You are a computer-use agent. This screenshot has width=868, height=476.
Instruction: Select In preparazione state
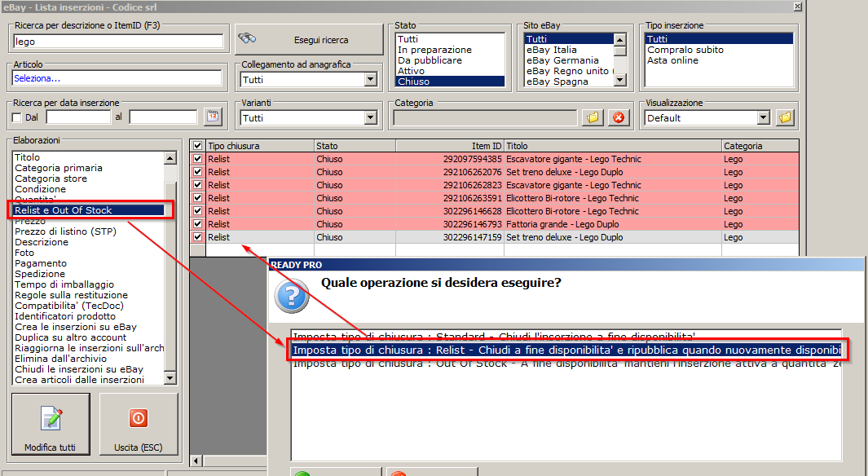pyautogui.click(x=450, y=50)
